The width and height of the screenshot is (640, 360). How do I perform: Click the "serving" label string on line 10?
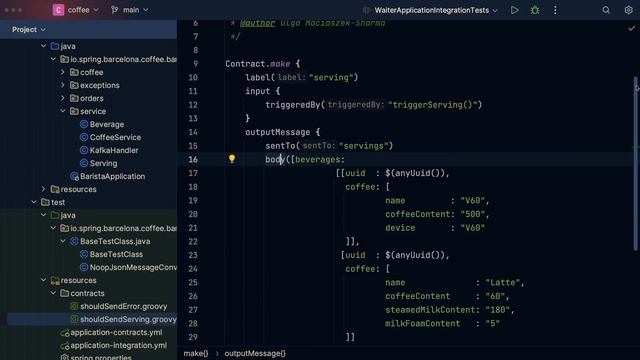click(331, 78)
